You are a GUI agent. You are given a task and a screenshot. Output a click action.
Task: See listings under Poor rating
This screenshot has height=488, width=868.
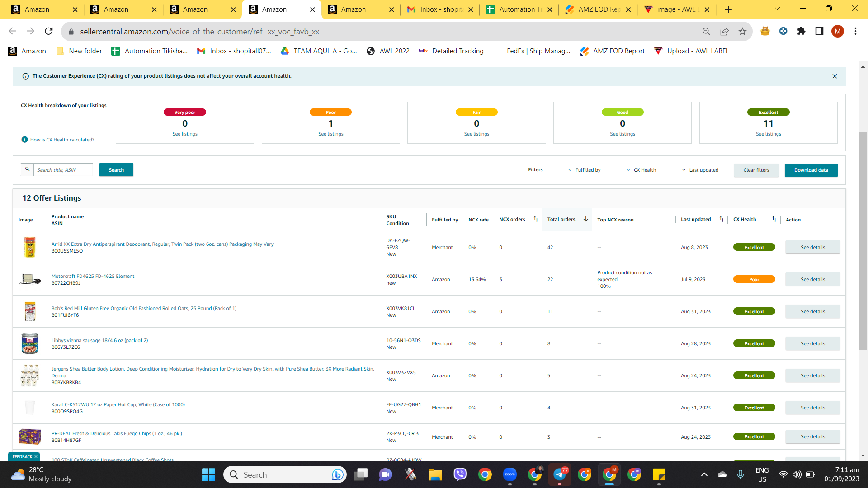coord(331,134)
